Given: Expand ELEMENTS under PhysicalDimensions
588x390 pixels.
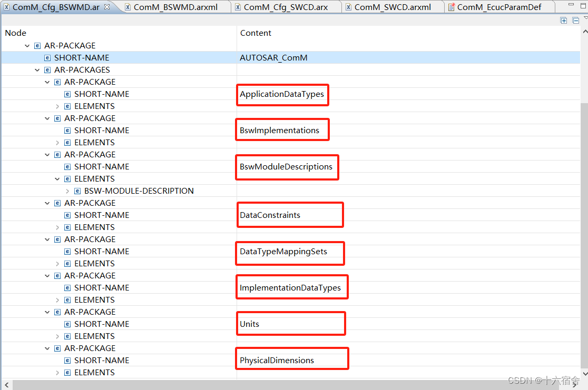Looking at the screenshot, I should (57, 373).
